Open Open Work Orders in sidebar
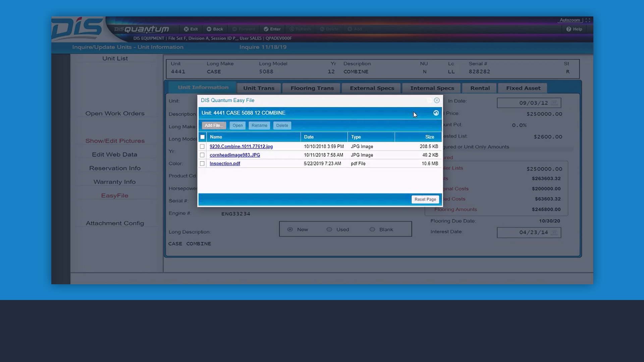 pyautogui.click(x=115, y=113)
